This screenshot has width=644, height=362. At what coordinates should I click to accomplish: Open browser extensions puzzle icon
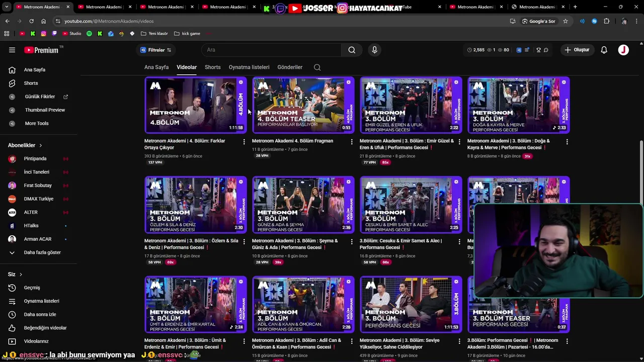pyautogui.click(x=606, y=21)
